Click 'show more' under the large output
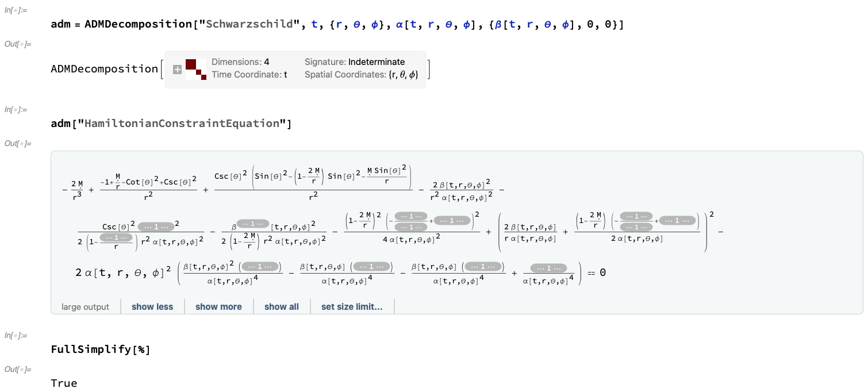This screenshot has height=392, width=868. coord(218,306)
